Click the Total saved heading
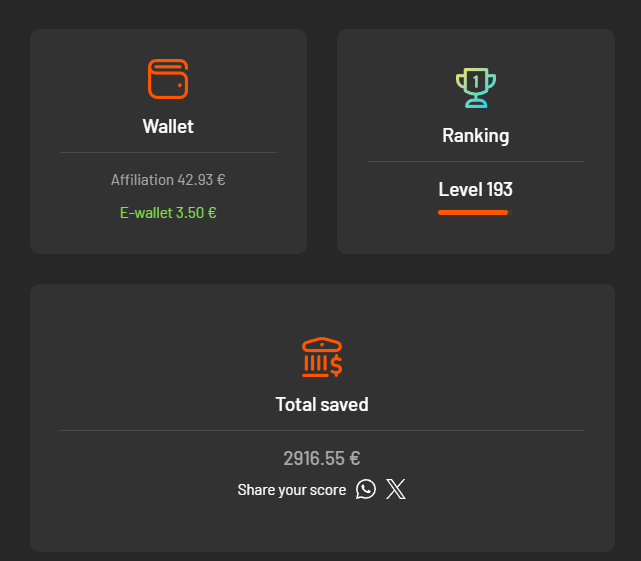The height and width of the screenshot is (561, 641). 322,404
